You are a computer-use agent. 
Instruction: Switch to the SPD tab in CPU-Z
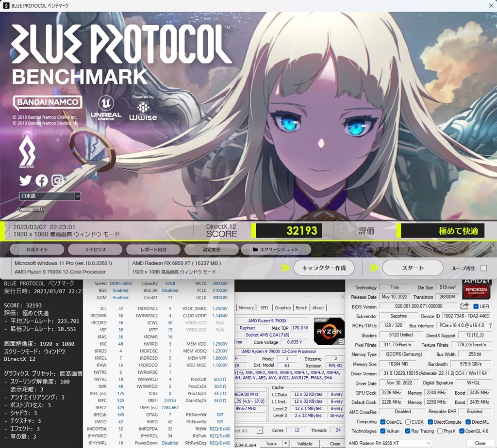point(264,307)
